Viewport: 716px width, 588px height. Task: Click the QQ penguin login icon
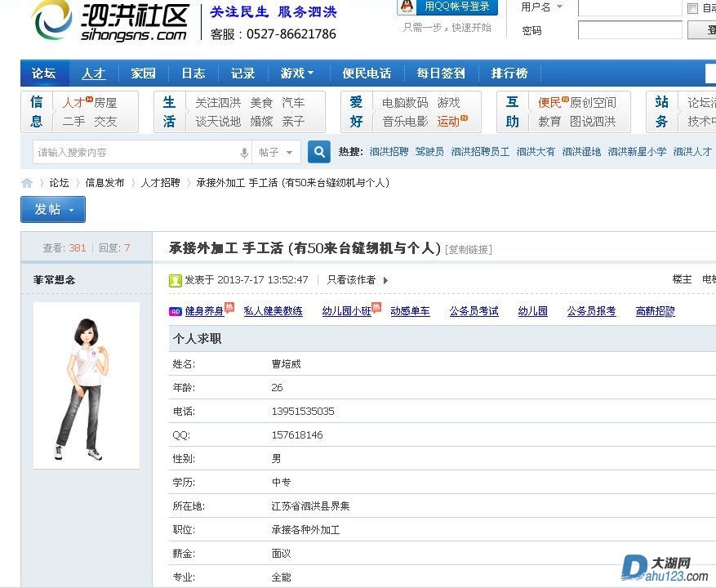click(x=407, y=7)
